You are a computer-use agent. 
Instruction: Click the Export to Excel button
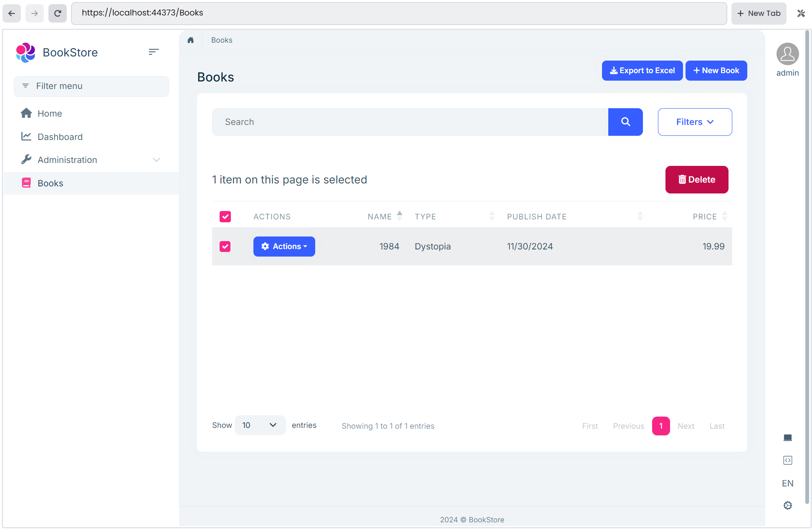(642, 71)
